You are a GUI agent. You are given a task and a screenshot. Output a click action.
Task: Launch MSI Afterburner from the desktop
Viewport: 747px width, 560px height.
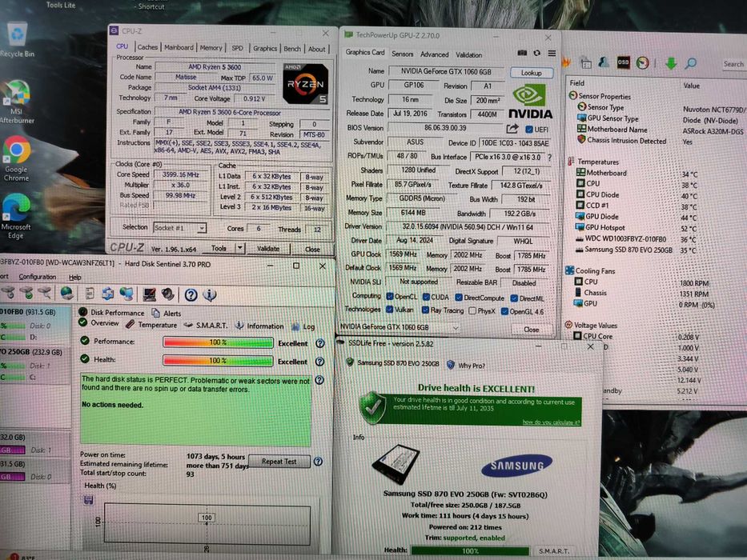[x=17, y=102]
